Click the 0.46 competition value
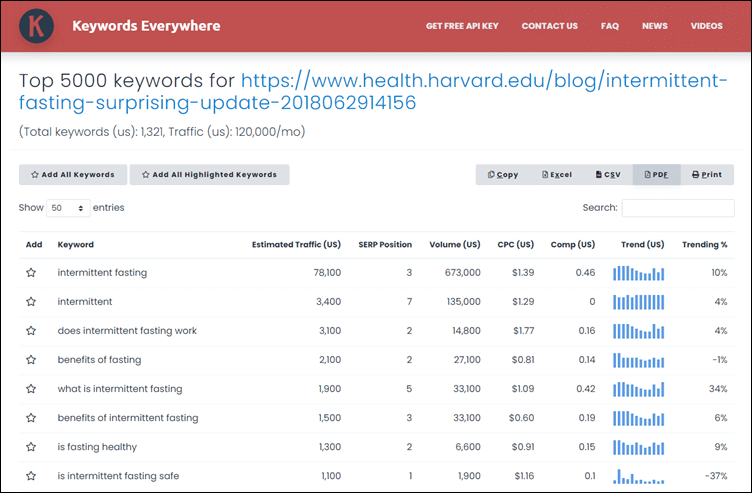This screenshot has width=752, height=493. click(585, 273)
